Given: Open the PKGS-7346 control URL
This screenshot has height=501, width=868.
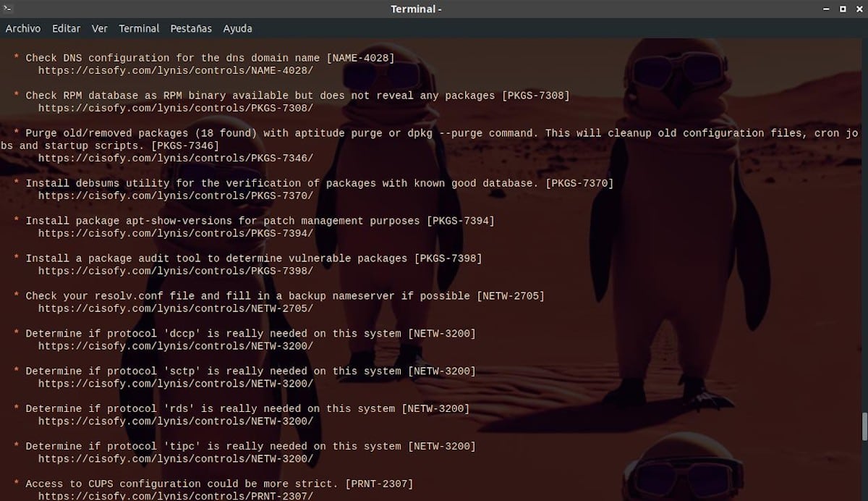Looking at the screenshot, I should 176,158.
